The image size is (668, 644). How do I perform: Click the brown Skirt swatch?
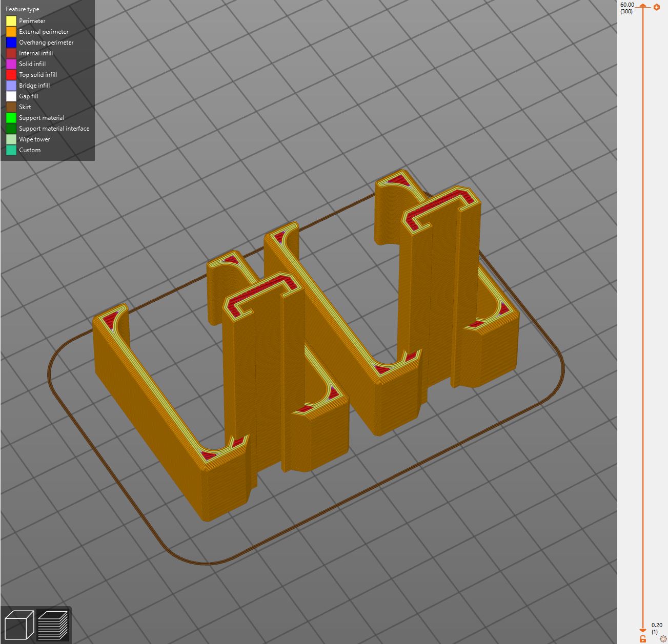point(11,107)
